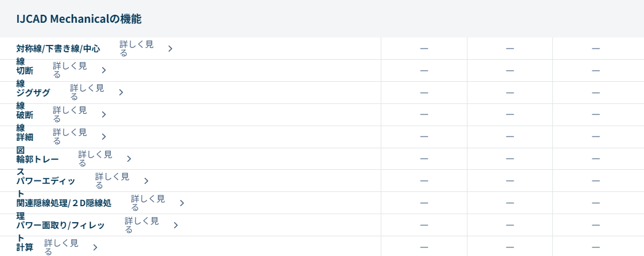The image size is (644, 256).
Task: Expand the パワー面取り/フィレット row chevron
Action: click(x=176, y=225)
